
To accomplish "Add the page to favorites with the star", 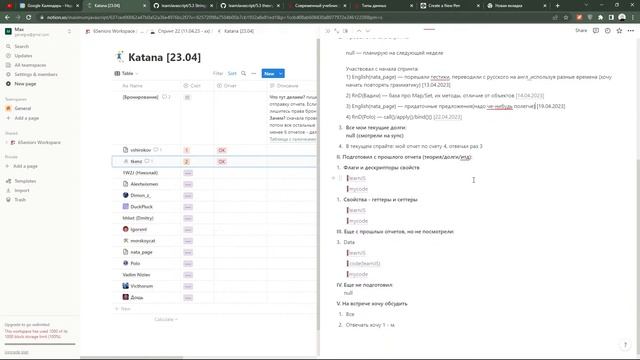I will point(619,31).
